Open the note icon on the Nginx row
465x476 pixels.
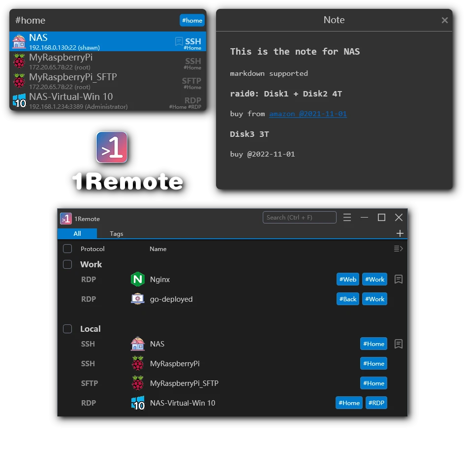pyautogui.click(x=399, y=279)
